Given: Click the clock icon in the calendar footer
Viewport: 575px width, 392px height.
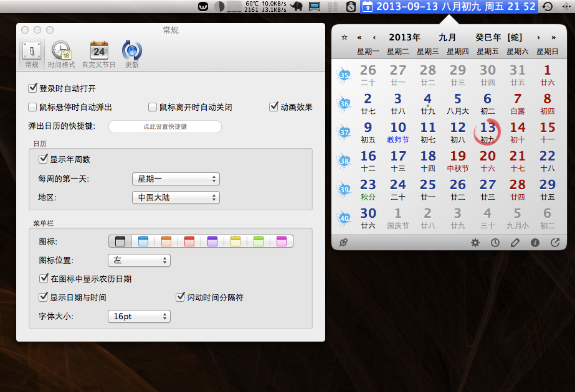Looking at the screenshot, I should click(x=495, y=243).
